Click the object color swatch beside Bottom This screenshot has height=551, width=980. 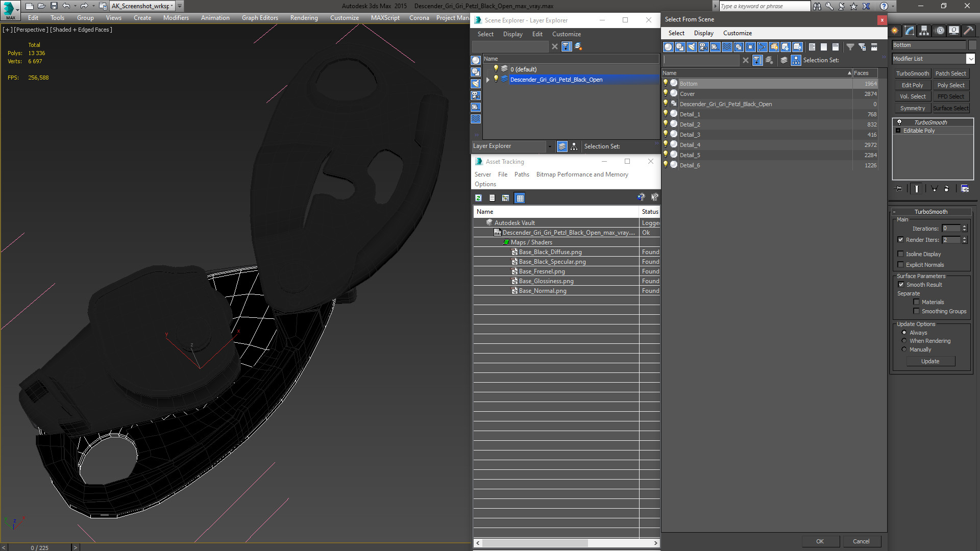click(x=972, y=45)
